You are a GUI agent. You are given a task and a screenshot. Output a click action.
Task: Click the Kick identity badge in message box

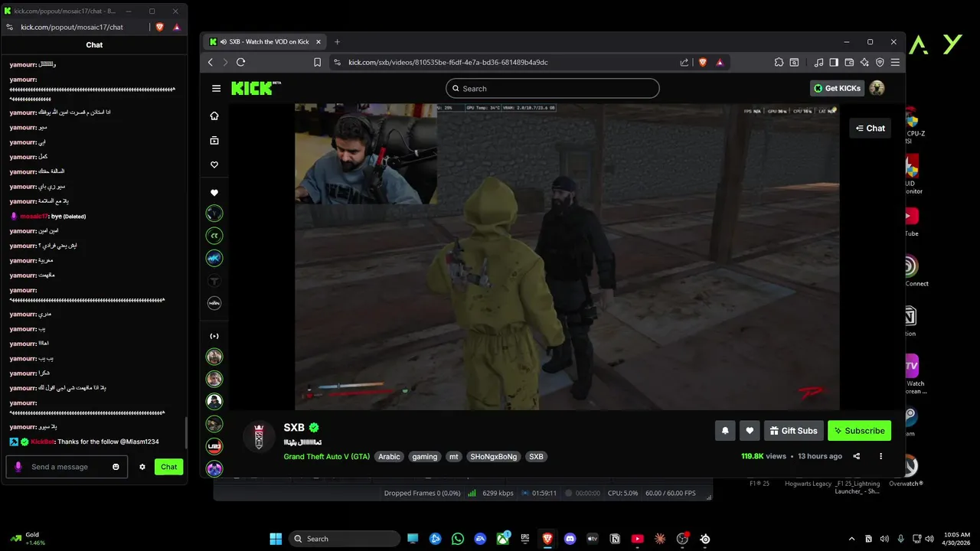coord(18,467)
